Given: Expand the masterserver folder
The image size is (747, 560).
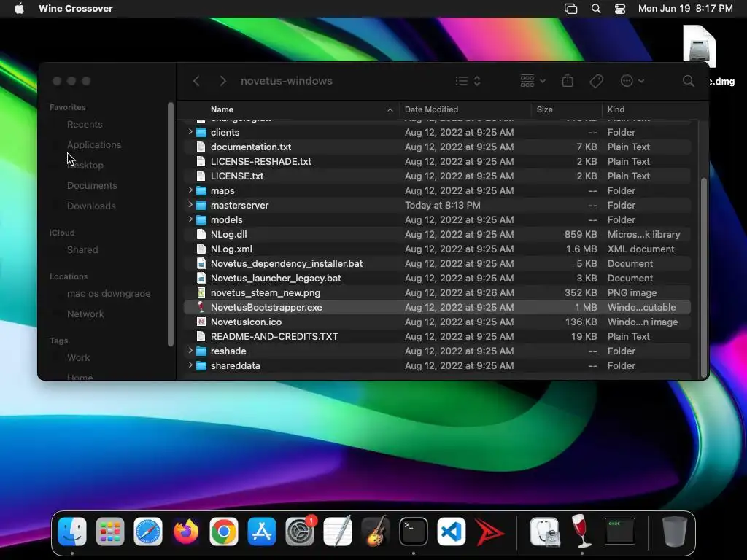Looking at the screenshot, I should click(190, 205).
